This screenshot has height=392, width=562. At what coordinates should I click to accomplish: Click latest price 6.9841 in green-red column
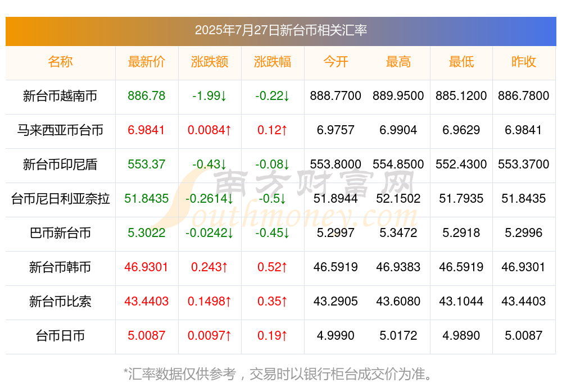[x=146, y=130]
